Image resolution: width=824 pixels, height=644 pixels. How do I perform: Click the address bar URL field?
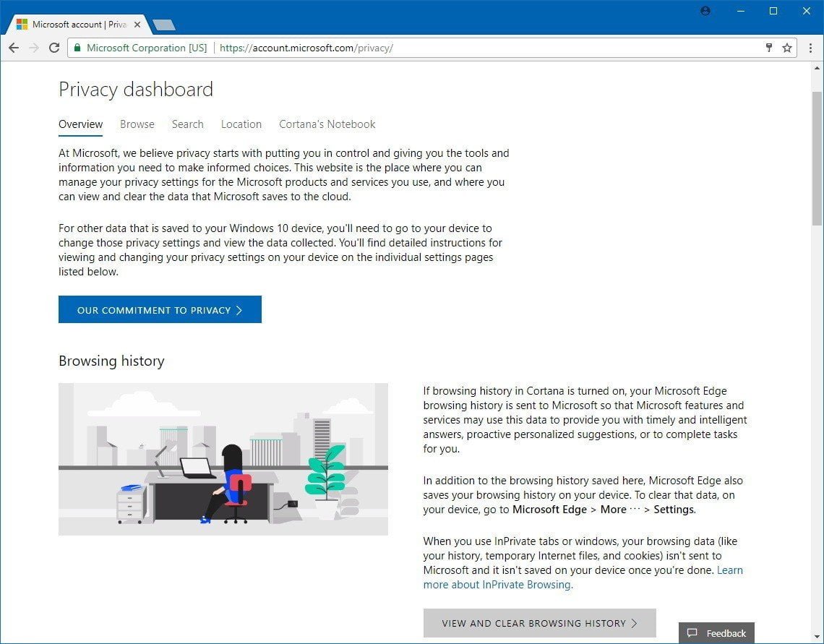tap(432, 48)
